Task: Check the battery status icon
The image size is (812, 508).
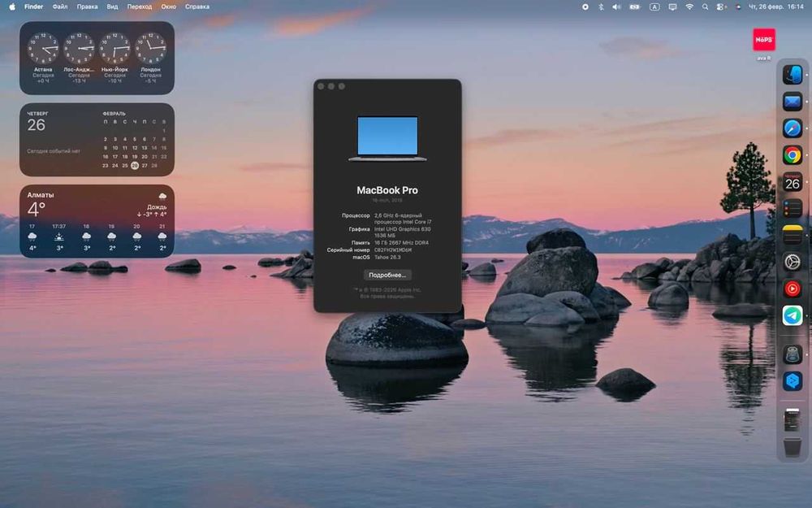Action: [x=635, y=7]
